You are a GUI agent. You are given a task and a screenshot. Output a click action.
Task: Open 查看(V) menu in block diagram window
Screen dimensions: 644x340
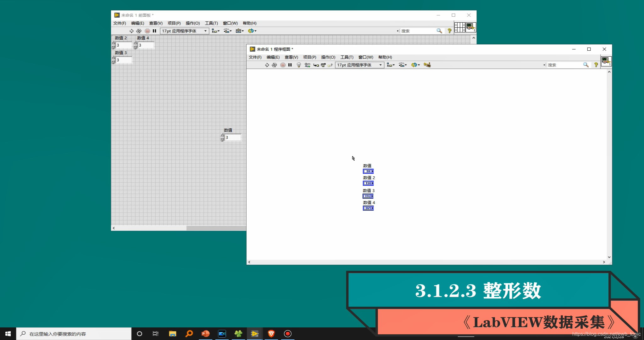[x=291, y=57]
